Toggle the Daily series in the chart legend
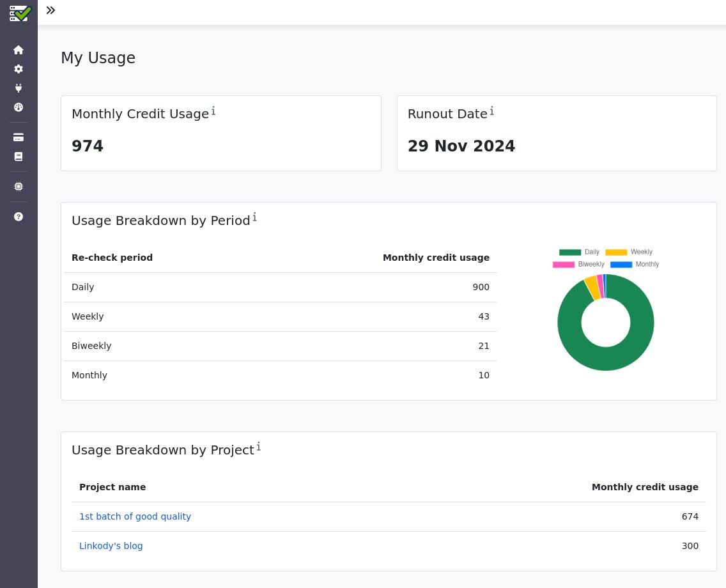This screenshot has height=588, width=726. point(578,252)
